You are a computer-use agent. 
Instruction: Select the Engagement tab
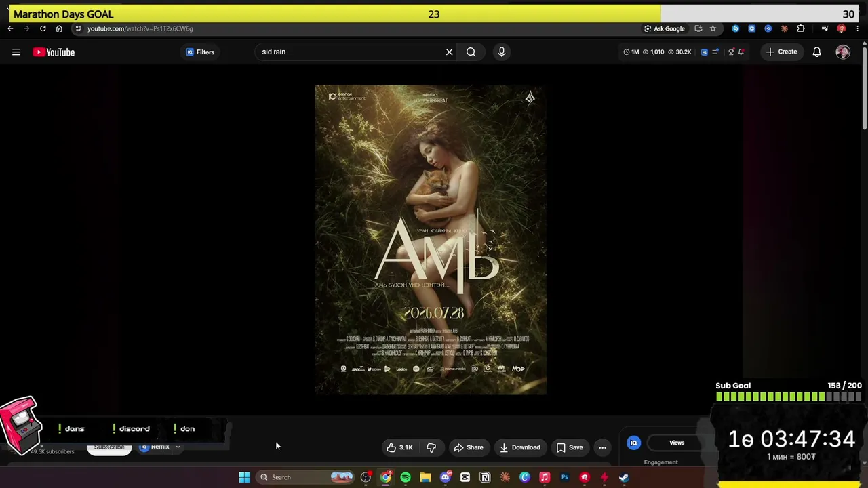click(x=660, y=462)
